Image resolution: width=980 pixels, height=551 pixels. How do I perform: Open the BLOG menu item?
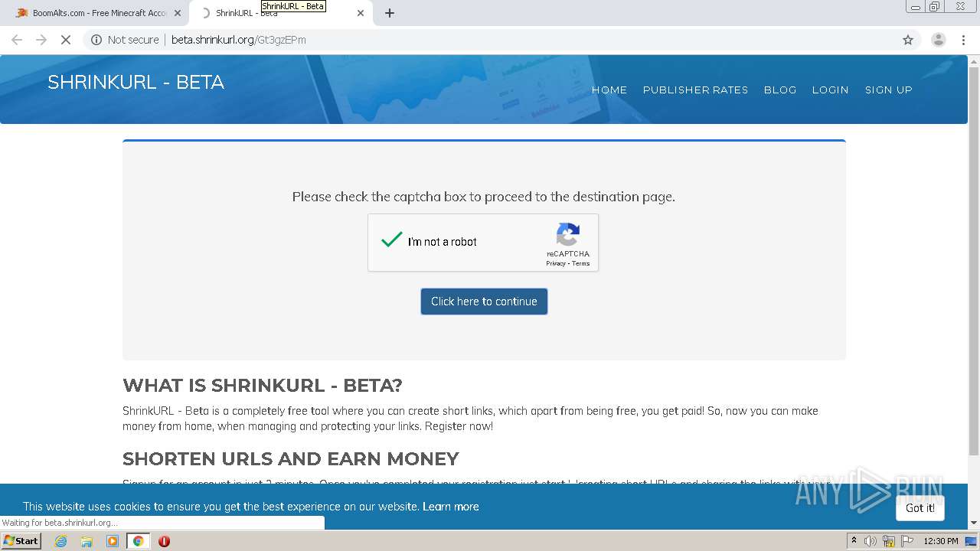pos(780,90)
